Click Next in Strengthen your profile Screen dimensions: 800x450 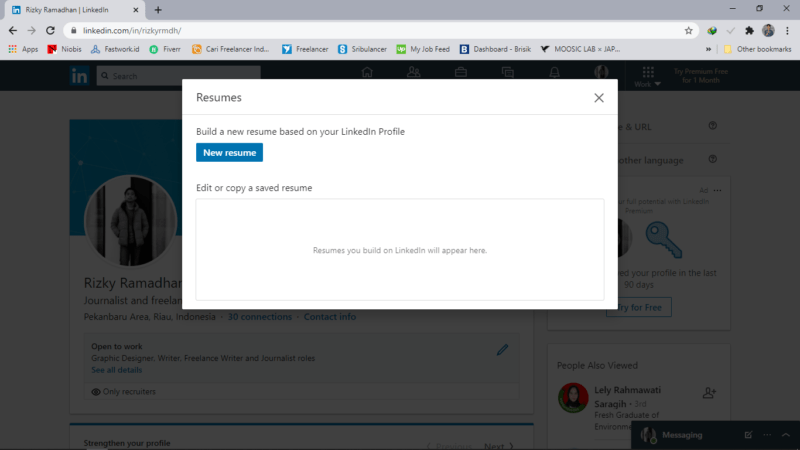pos(498,446)
